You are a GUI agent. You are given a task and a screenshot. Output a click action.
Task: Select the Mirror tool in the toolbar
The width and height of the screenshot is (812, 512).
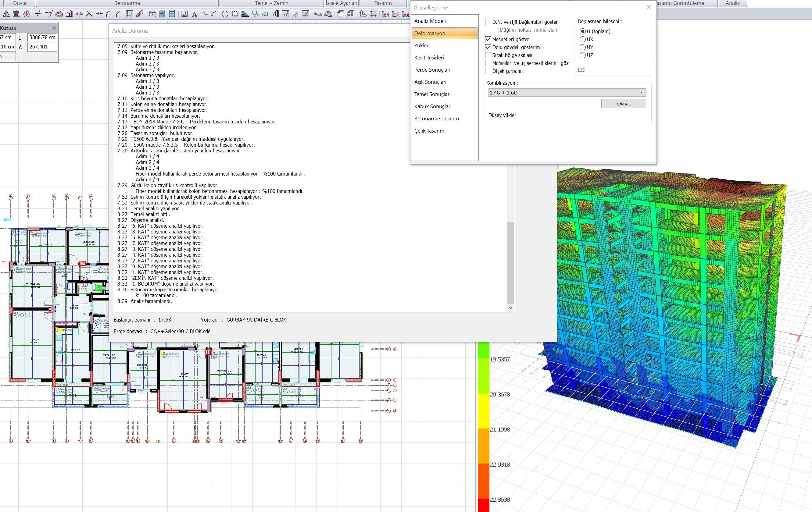pos(6,14)
